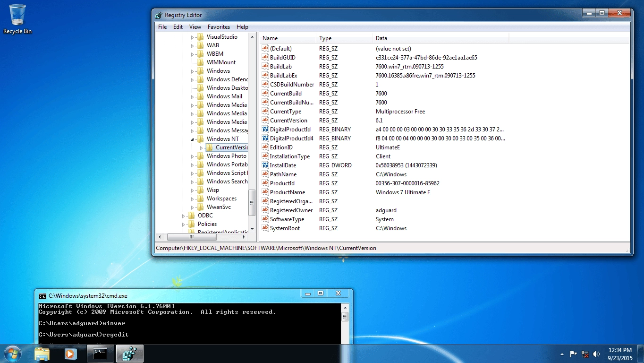Sort values by Name column header
This screenshot has height=363, width=644.
[288, 38]
